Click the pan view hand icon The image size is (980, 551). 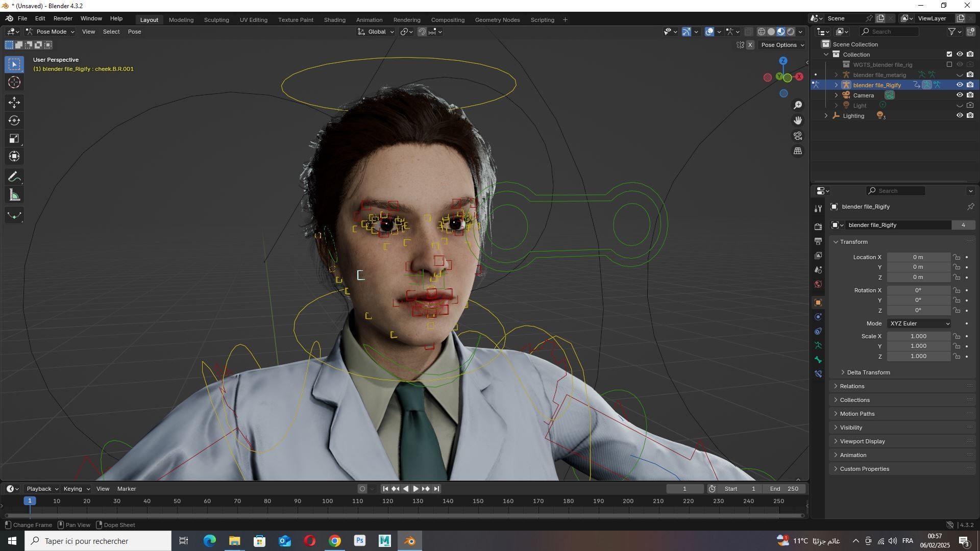798,120
